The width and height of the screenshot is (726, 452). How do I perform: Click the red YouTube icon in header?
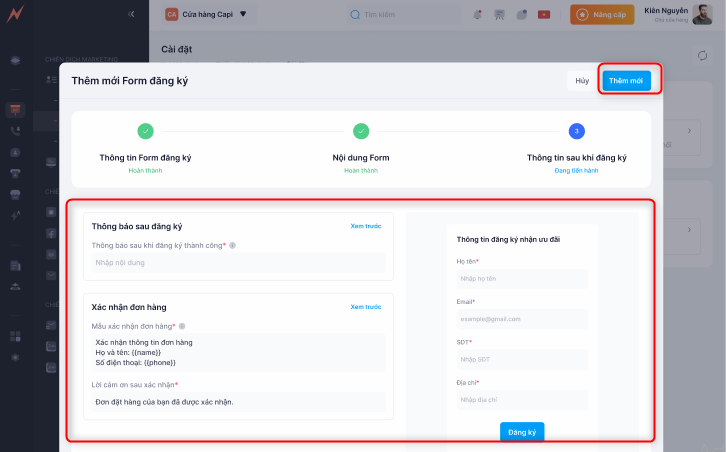click(x=544, y=15)
